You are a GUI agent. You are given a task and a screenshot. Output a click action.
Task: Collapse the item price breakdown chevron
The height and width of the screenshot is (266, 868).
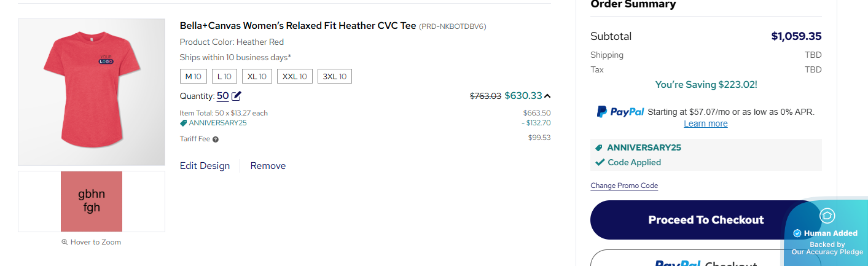click(x=547, y=96)
